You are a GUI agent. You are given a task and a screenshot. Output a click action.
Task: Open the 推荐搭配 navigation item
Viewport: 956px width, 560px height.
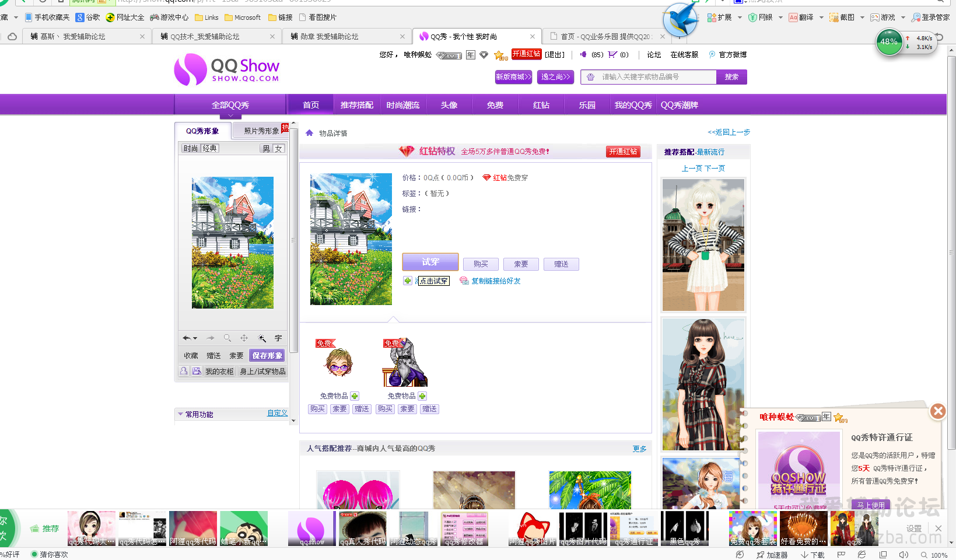357,105
